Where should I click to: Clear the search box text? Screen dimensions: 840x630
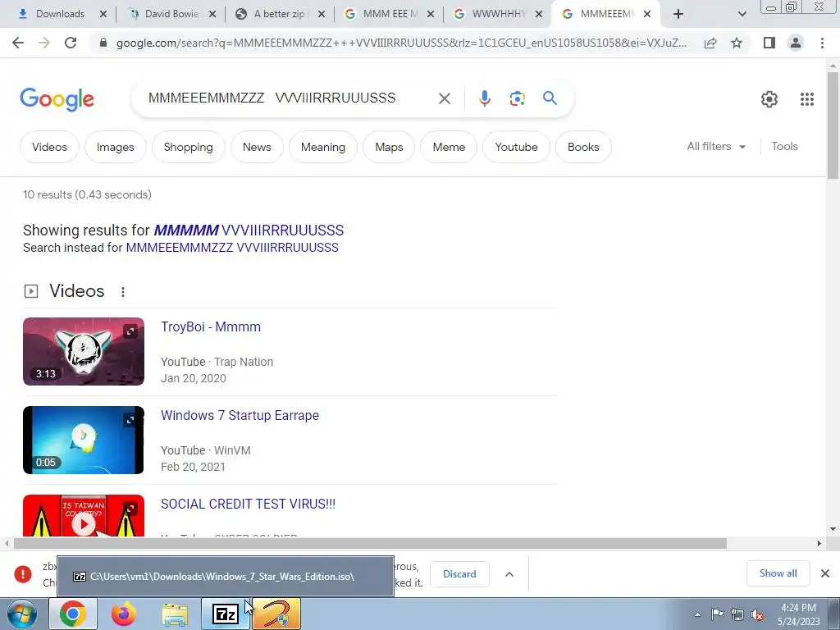[444, 98]
